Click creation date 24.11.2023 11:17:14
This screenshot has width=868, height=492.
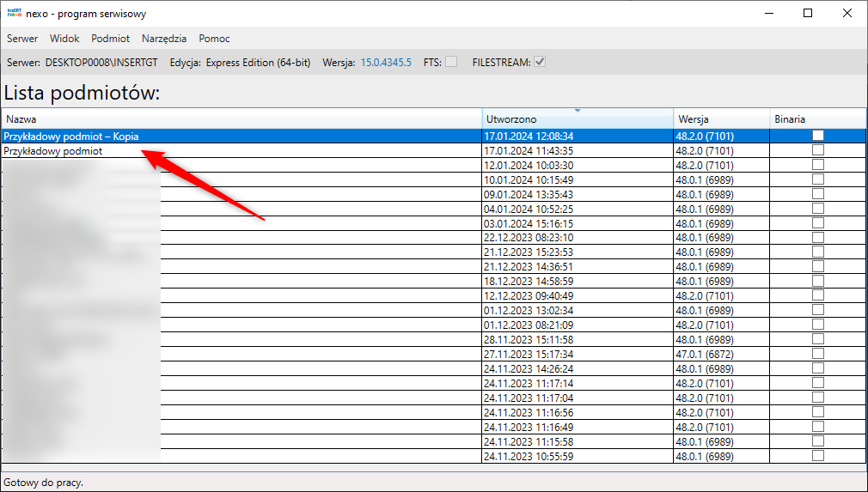tap(529, 383)
